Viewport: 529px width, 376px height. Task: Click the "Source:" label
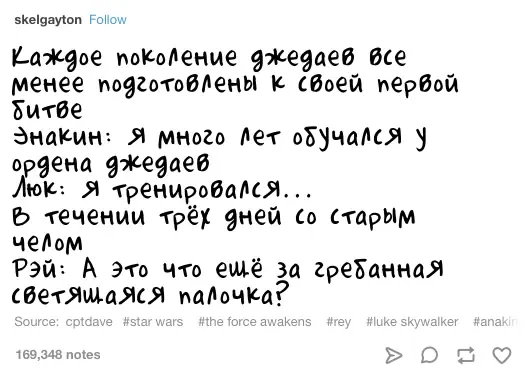(x=36, y=322)
